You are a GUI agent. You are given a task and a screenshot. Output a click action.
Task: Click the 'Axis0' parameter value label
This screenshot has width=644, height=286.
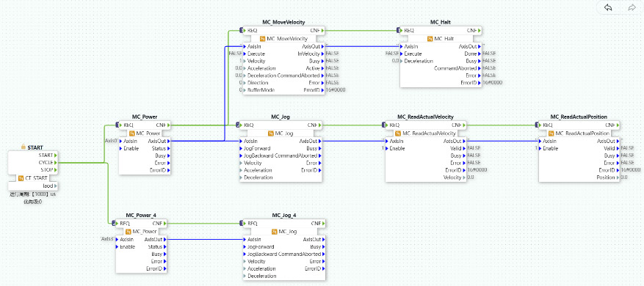[x=111, y=140]
